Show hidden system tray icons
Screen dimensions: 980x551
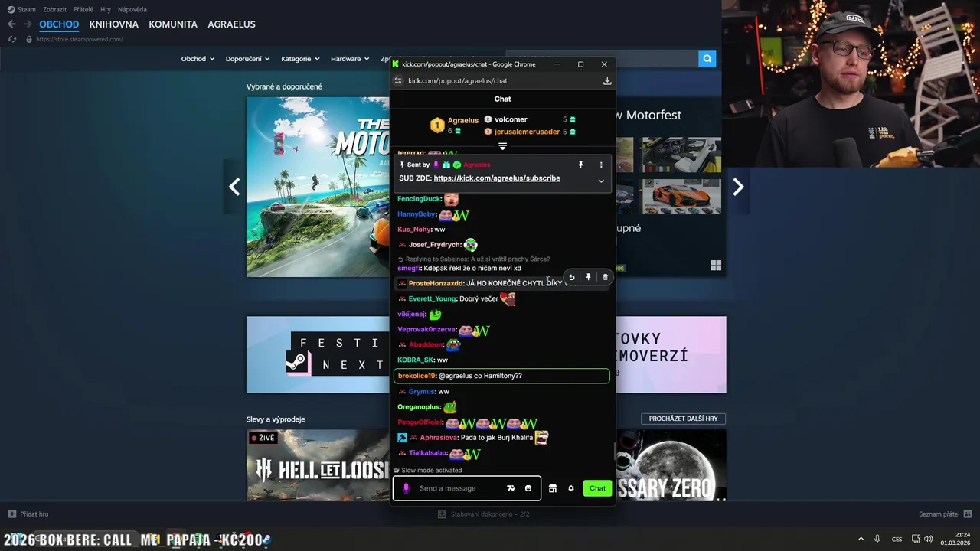tap(861, 539)
